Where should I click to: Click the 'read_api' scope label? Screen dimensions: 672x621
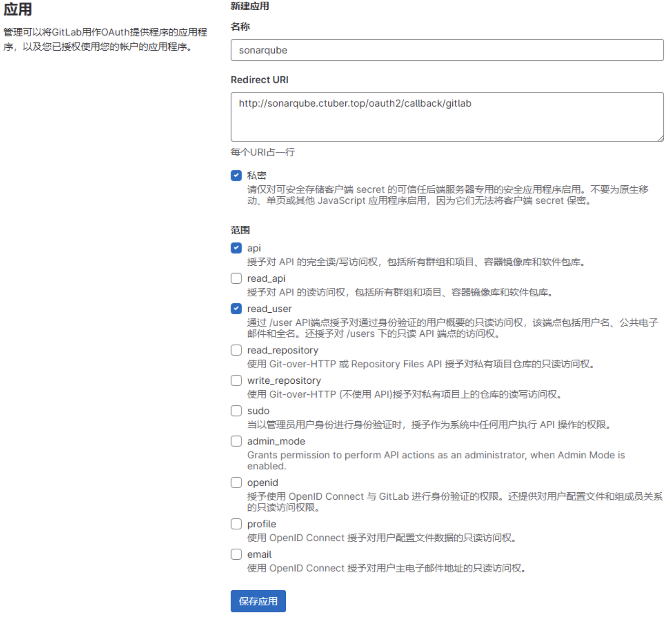pos(266,279)
